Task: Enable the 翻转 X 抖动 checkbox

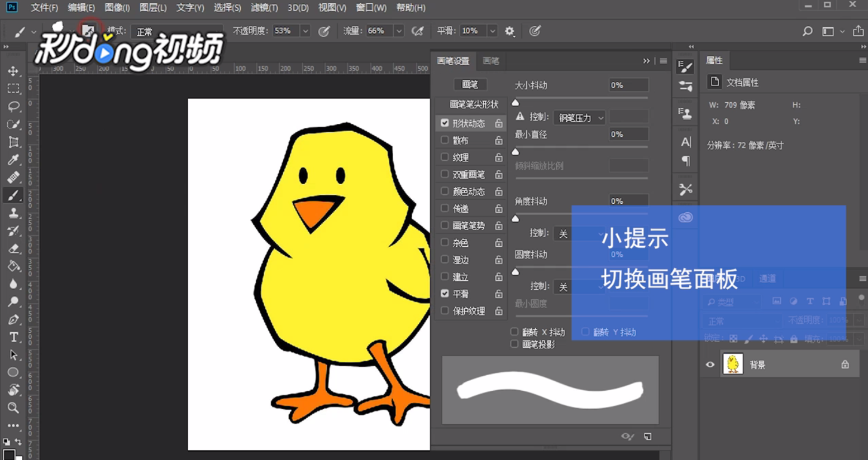Action: 514,332
